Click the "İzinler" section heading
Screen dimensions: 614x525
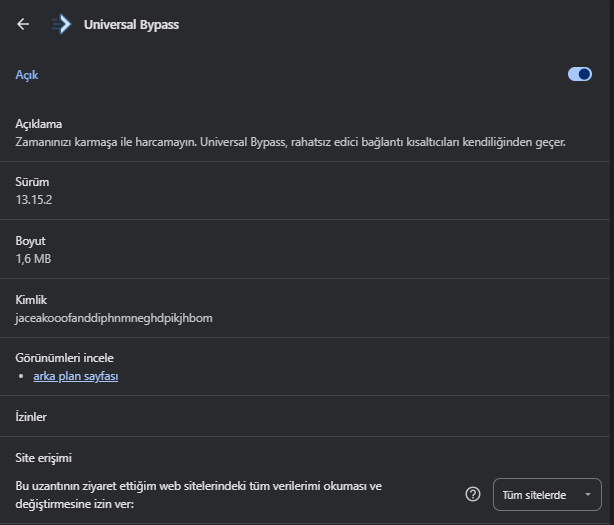[x=31, y=416]
